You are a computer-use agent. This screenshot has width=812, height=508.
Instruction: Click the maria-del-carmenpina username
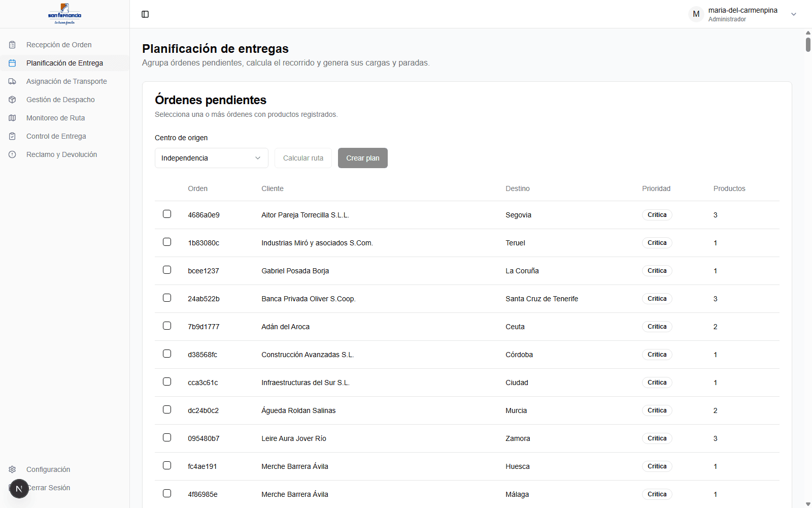coord(742,10)
